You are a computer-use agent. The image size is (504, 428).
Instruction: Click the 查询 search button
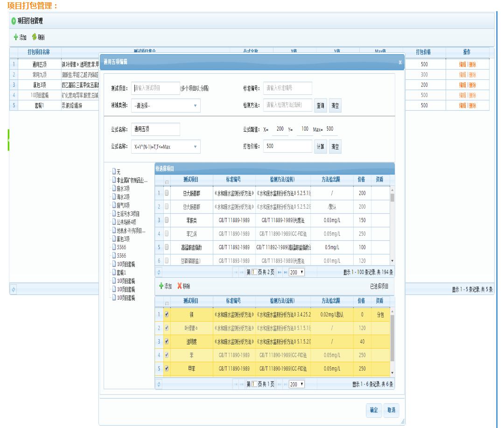(x=320, y=106)
